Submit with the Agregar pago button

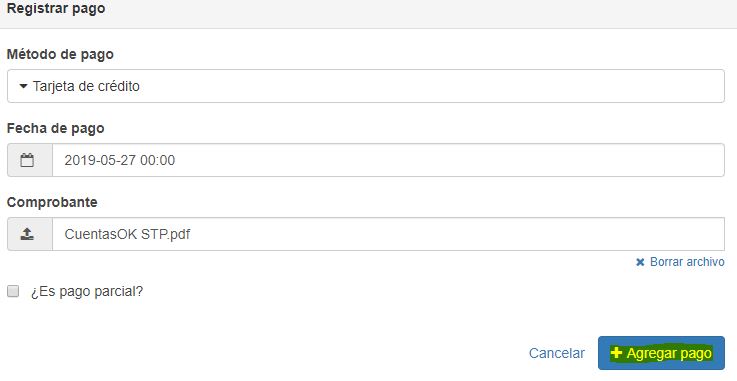[x=661, y=353]
